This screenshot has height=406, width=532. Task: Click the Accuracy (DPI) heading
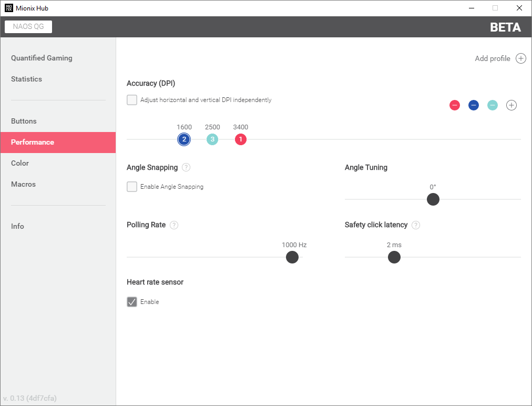point(151,83)
